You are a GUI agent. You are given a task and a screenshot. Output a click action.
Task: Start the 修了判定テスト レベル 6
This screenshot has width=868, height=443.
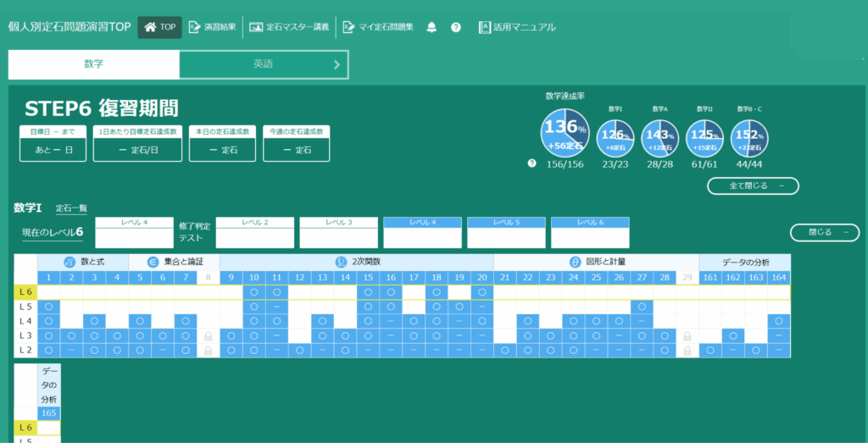(x=590, y=233)
